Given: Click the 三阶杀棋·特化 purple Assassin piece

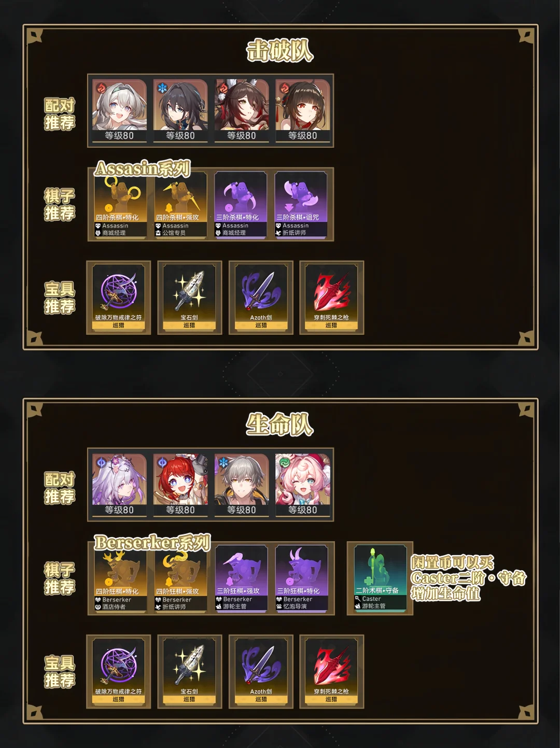Looking at the screenshot, I should (241, 205).
